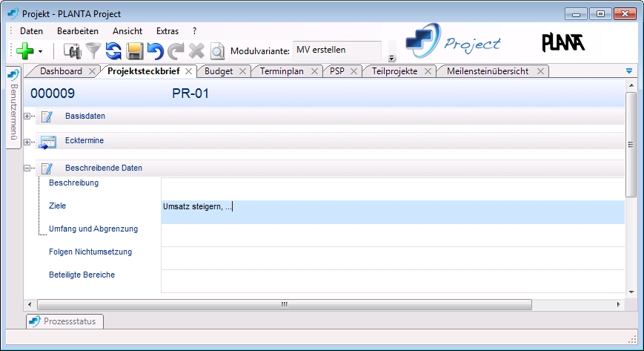The width and height of the screenshot is (644, 351).
Task: Click the Beschreibende Daten notepad icon
Action: coord(47,168)
